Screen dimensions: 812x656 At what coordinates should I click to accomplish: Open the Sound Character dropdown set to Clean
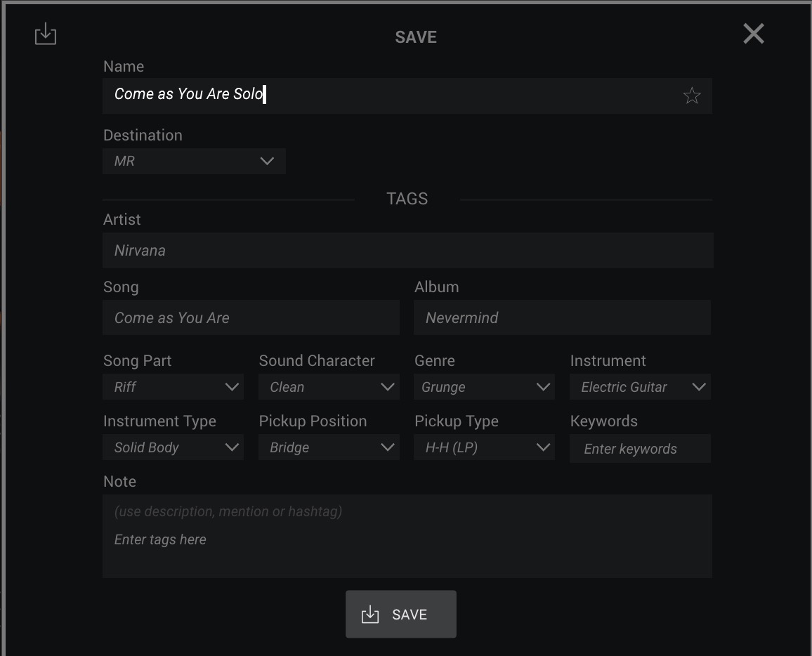(x=329, y=387)
